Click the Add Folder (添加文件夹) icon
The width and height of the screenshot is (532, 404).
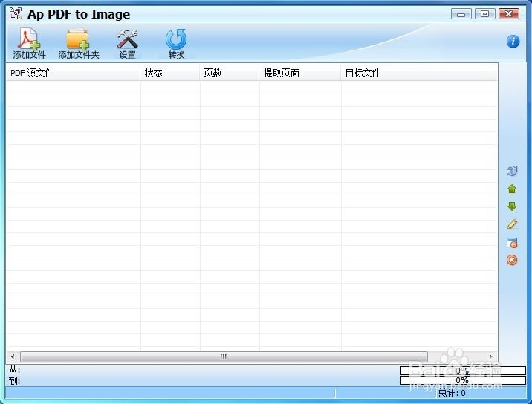(x=78, y=43)
